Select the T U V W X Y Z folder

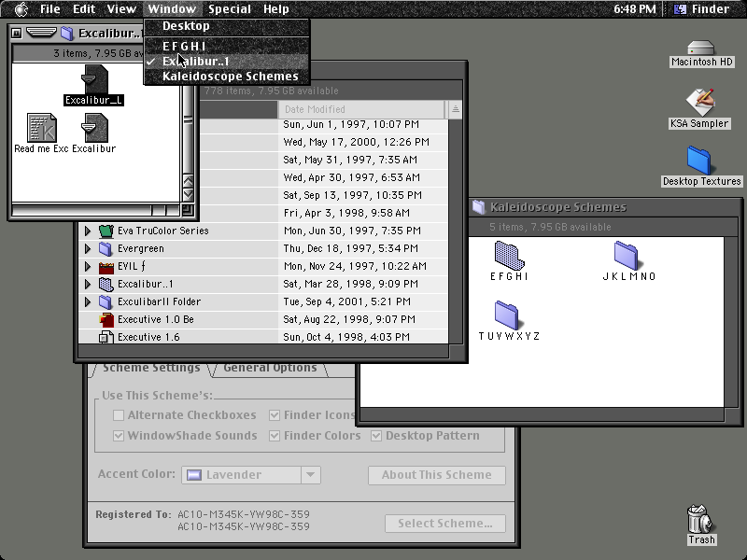507,315
